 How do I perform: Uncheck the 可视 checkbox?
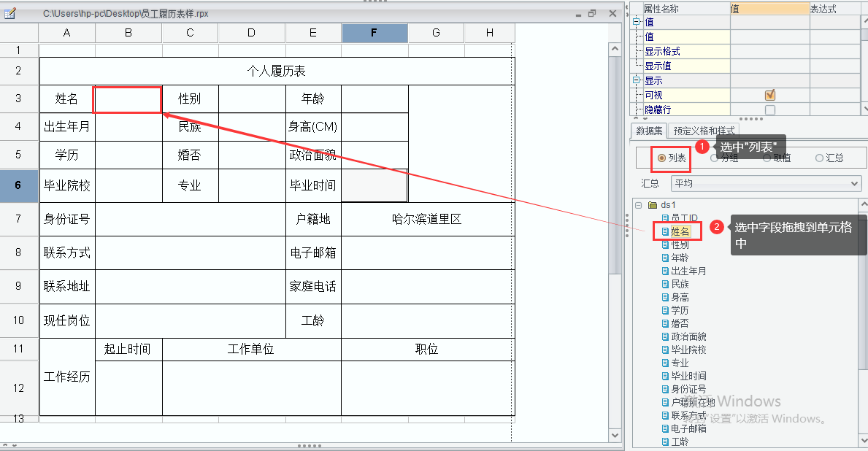click(x=770, y=95)
